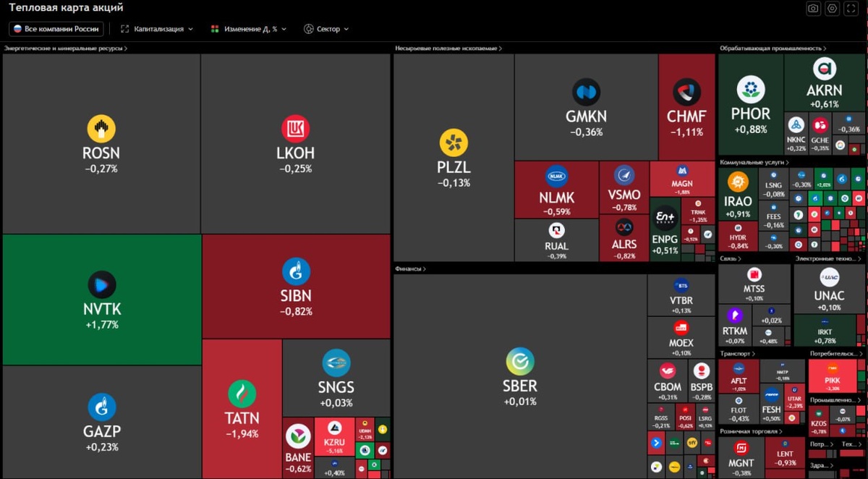
Task: Toggle fullscreen mode icon
Action: [851, 8]
